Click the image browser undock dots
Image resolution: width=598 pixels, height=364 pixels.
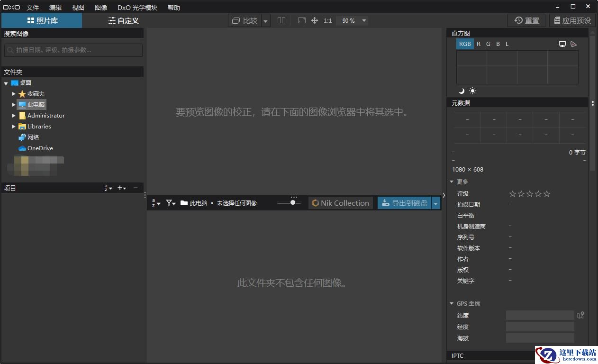[294, 197]
